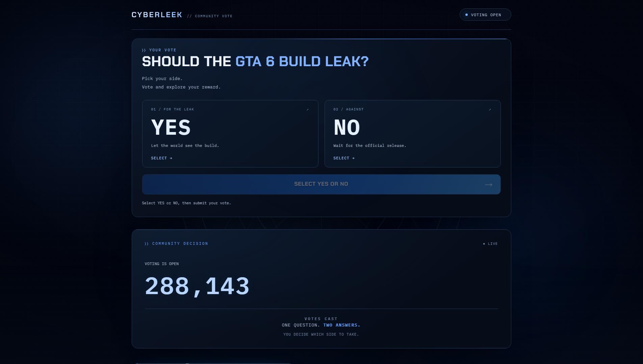Select the YES vote option
Viewport: 643px width, 364px height.
(230, 134)
